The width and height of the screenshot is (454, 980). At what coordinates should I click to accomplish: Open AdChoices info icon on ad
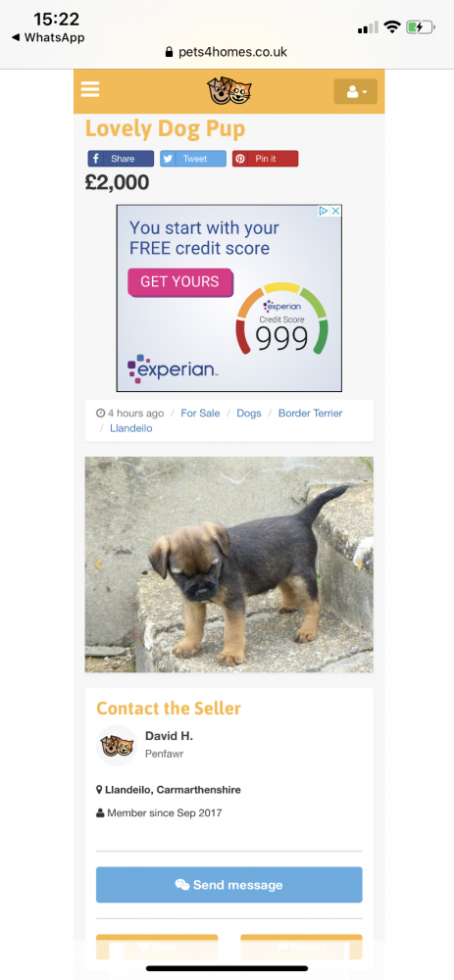pos(324,212)
